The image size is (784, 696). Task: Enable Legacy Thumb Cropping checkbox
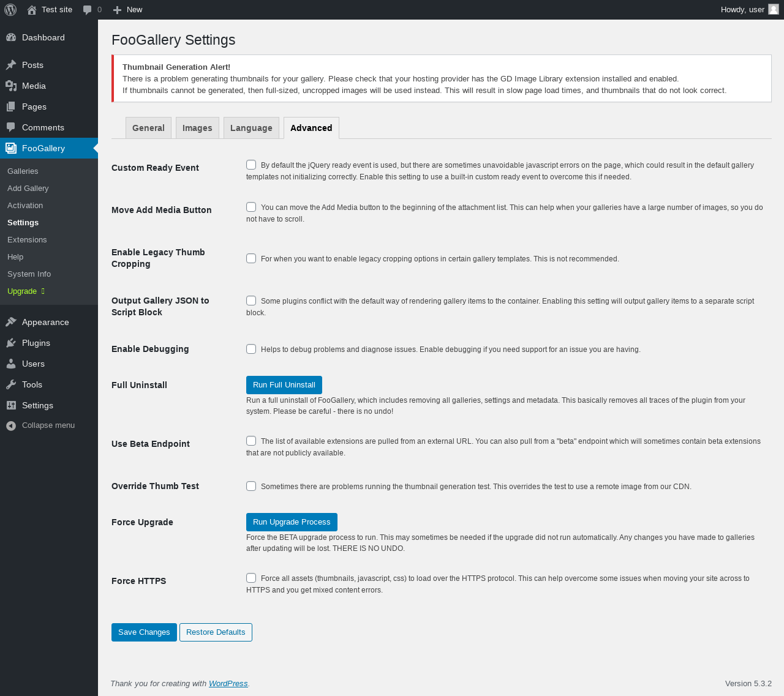(x=251, y=258)
